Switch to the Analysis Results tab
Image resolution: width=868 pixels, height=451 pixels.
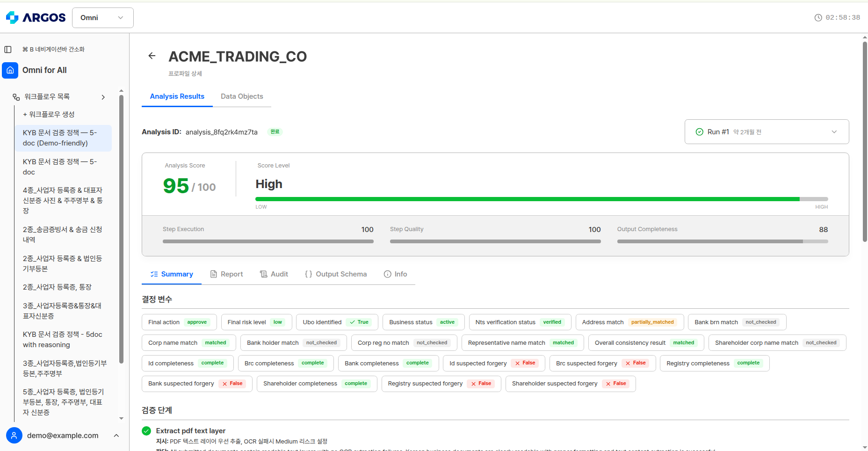(177, 96)
